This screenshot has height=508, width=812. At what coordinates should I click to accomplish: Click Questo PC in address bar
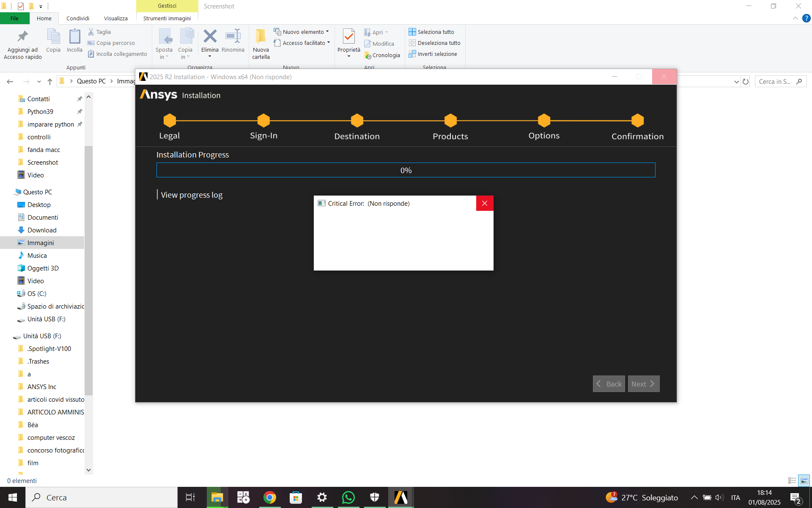coord(91,81)
